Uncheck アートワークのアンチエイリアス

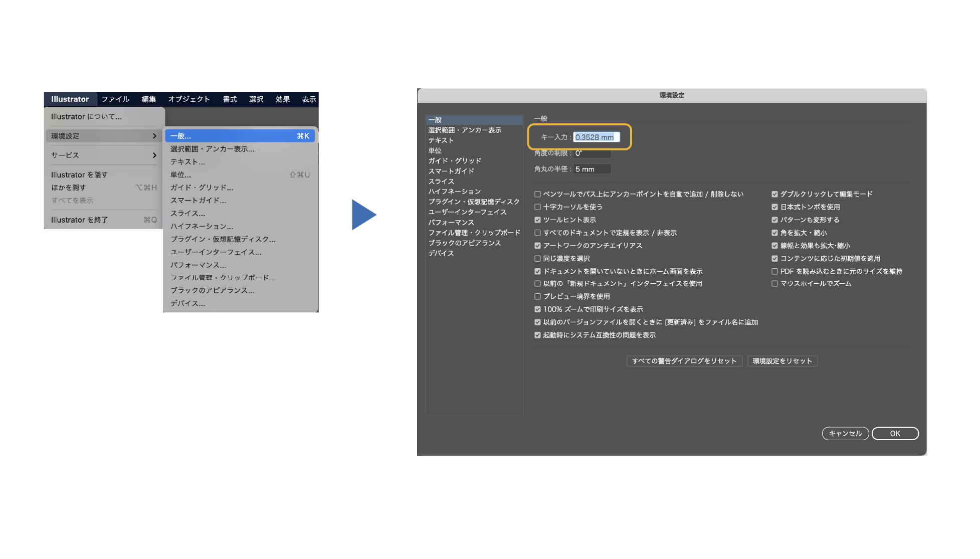click(537, 246)
